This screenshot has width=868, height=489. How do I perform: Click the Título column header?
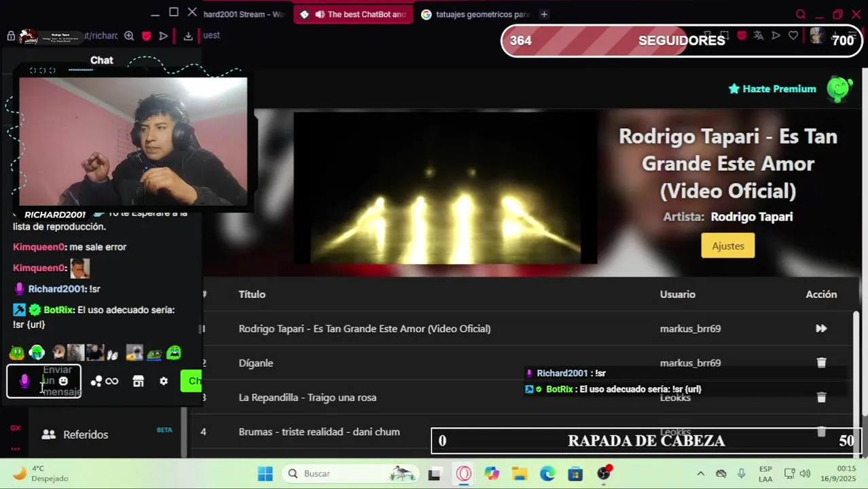pyautogui.click(x=252, y=294)
